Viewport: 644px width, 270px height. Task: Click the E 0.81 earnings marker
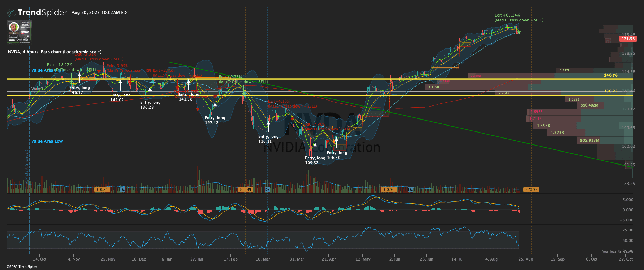point(102,189)
